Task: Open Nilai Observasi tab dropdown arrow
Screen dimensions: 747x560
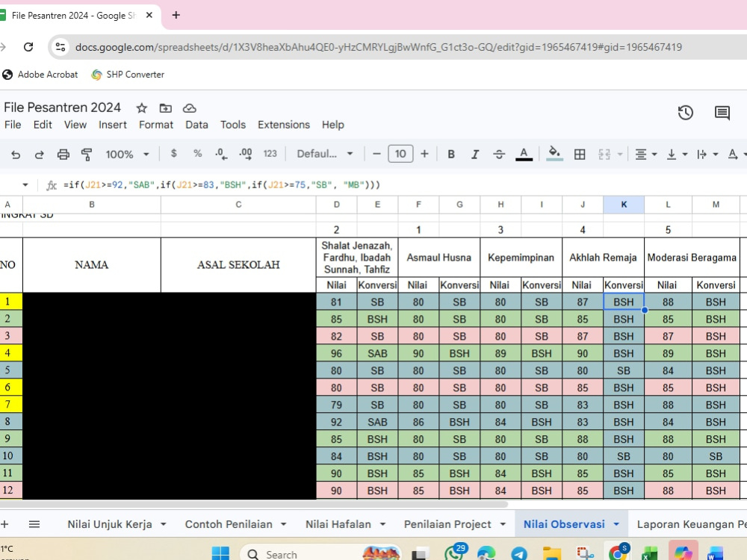Action: click(616, 524)
